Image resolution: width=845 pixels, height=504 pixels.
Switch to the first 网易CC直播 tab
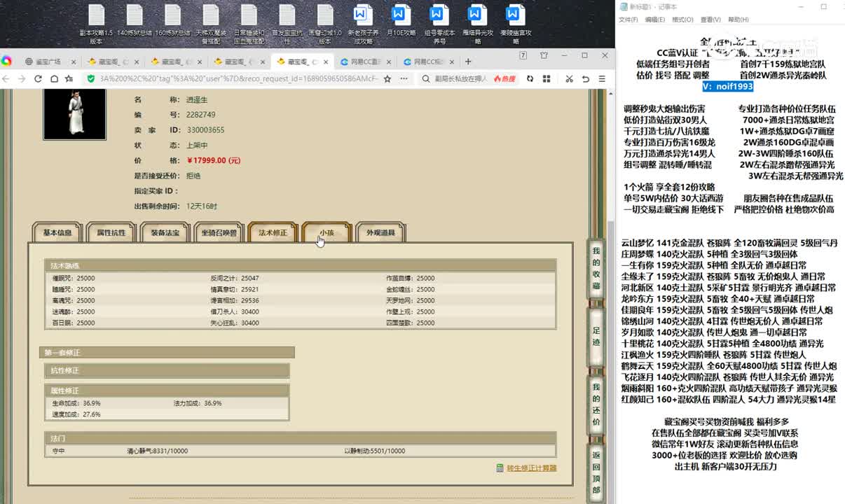(365, 62)
